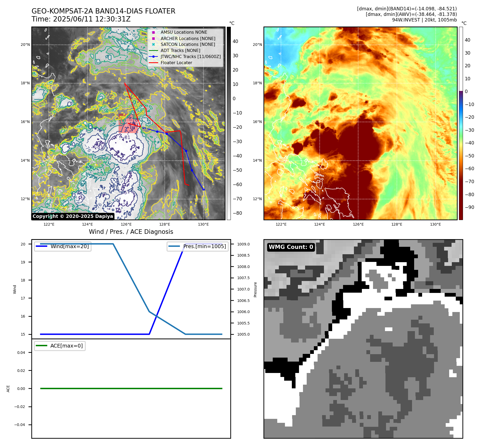
Task: Click the '130°E' longitude label on right map
Action: 435,224
